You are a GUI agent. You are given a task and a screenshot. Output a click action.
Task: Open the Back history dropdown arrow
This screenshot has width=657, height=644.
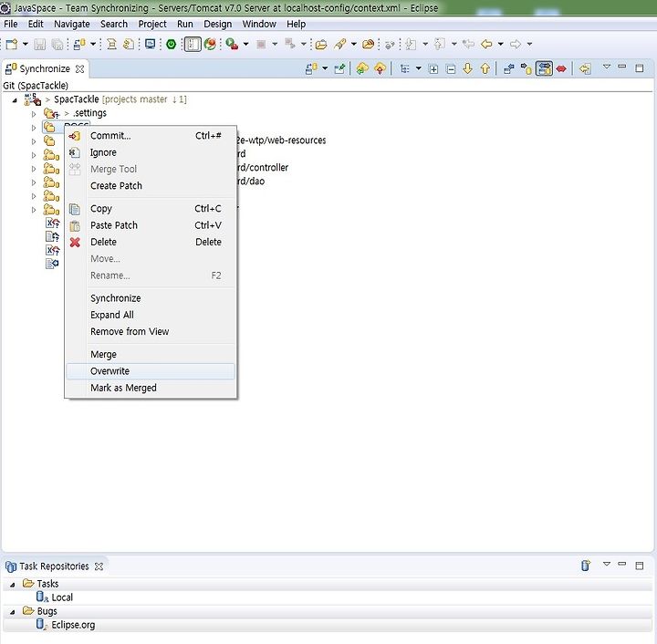(x=501, y=44)
